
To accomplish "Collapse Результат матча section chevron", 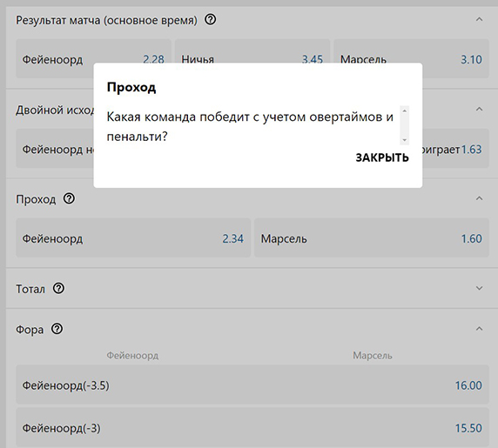I will point(479,20).
